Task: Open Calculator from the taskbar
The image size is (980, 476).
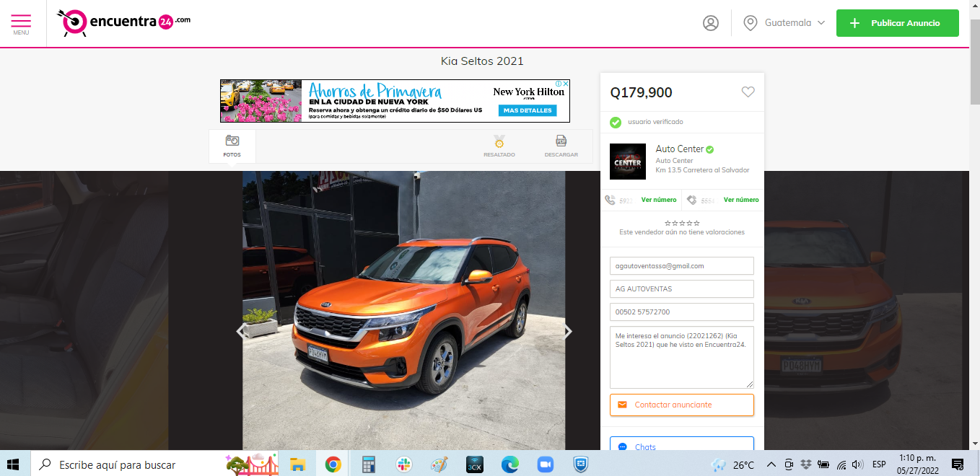Action: point(369,464)
